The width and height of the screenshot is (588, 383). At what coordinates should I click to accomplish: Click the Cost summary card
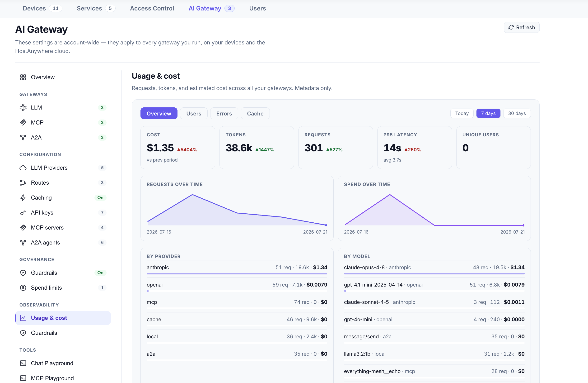(x=178, y=148)
